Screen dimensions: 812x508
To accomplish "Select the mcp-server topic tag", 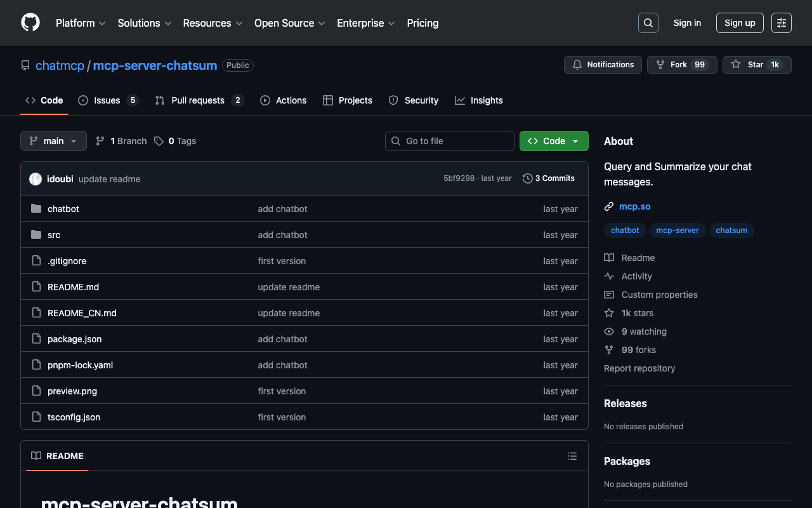I will point(677,231).
